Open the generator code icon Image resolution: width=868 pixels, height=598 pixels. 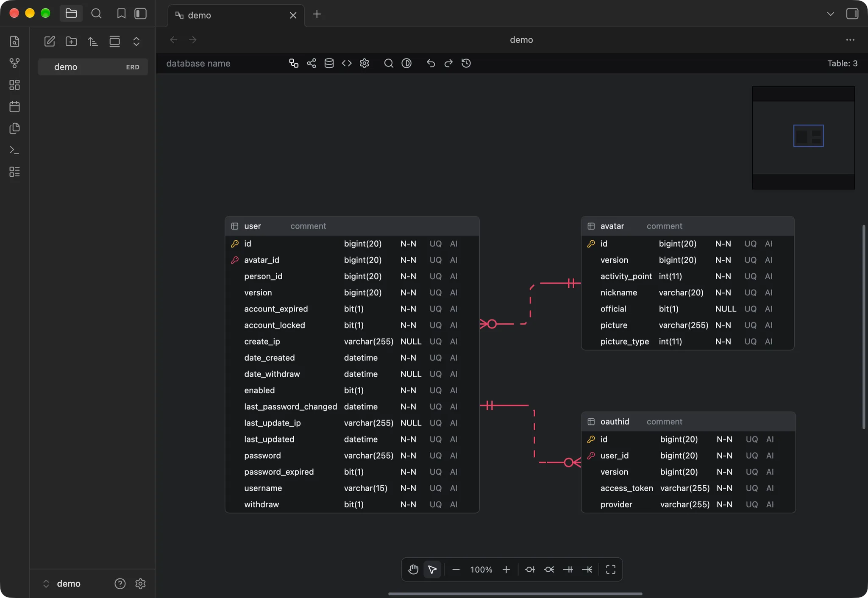coord(347,63)
